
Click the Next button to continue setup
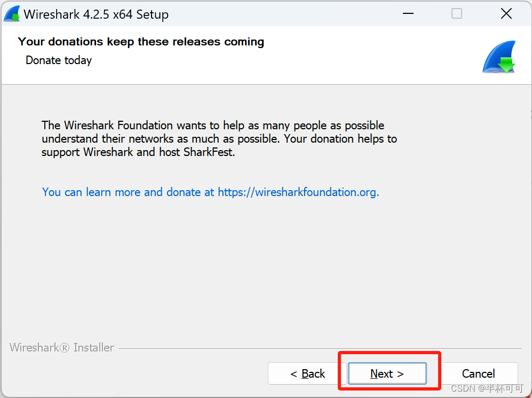[x=387, y=373]
